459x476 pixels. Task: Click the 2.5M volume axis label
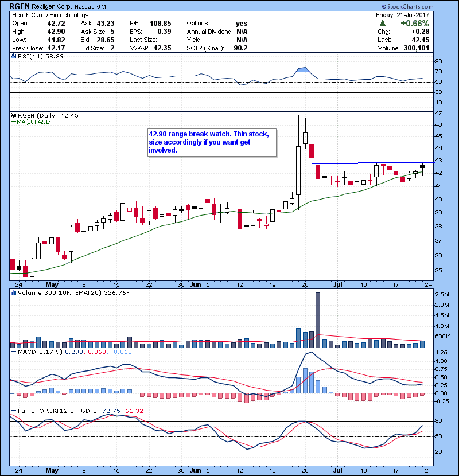[x=442, y=294]
